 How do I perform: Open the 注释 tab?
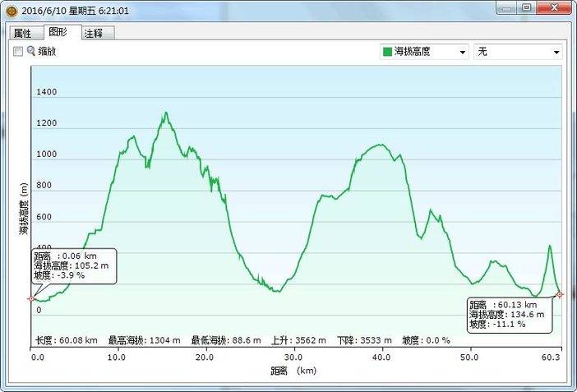95,33
